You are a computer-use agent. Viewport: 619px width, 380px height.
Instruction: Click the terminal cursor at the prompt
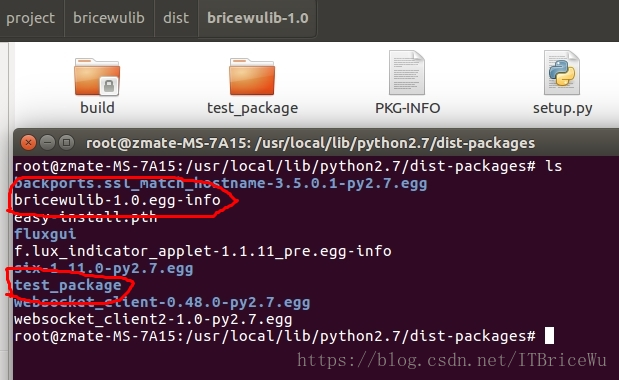(x=549, y=336)
